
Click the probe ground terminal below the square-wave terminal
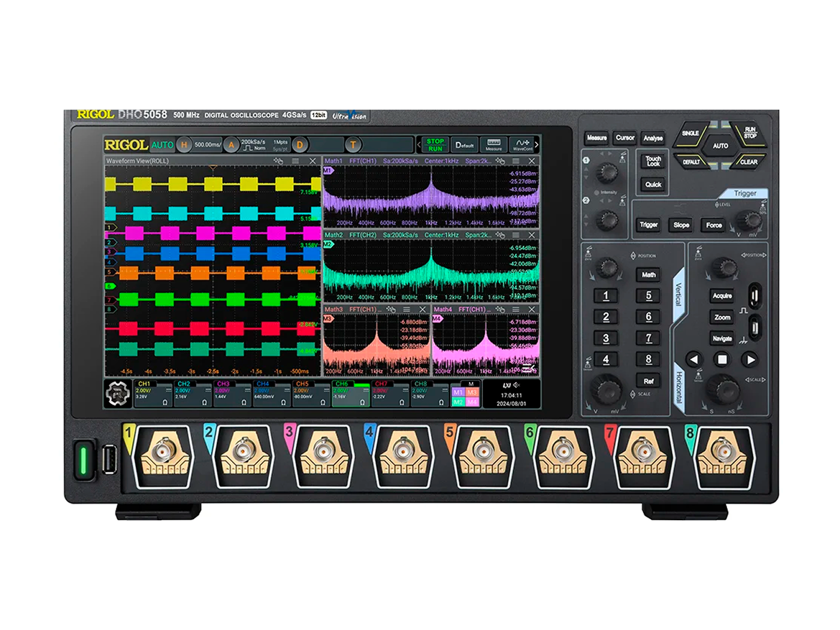tap(754, 327)
